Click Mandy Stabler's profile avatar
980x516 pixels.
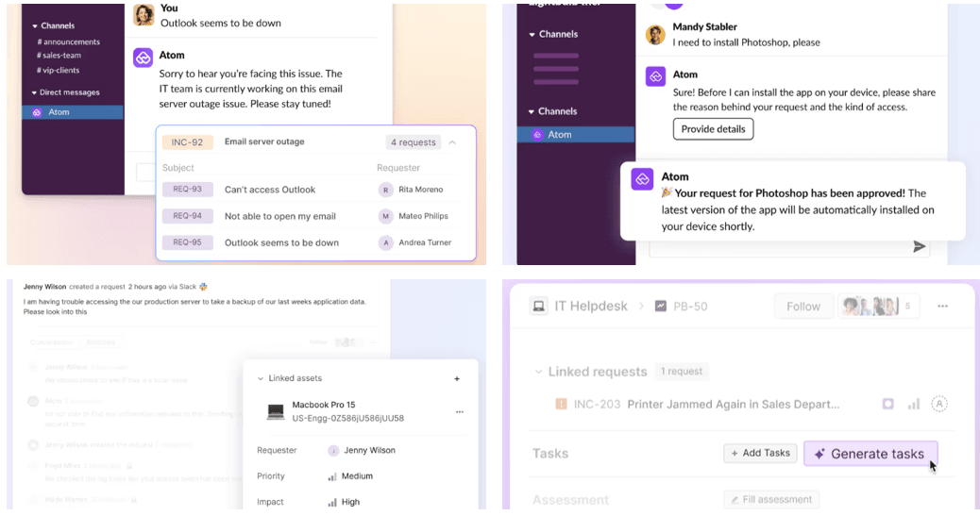point(655,35)
